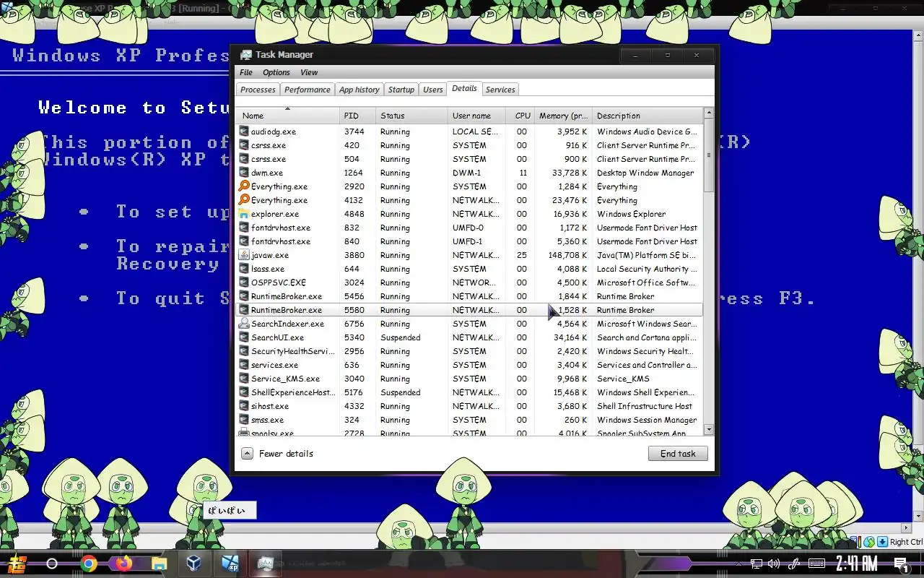Open Cortana search circle on taskbar
The width and height of the screenshot is (924, 578).
pyautogui.click(x=52, y=564)
